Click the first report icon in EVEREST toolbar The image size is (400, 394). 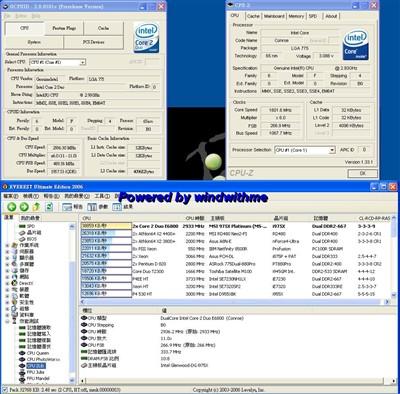[x=67, y=207]
